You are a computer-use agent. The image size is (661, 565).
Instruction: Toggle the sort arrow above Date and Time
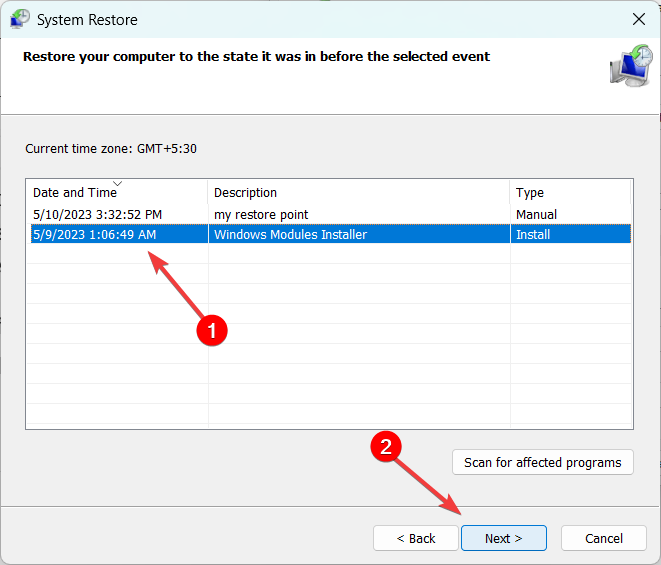[x=117, y=184]
